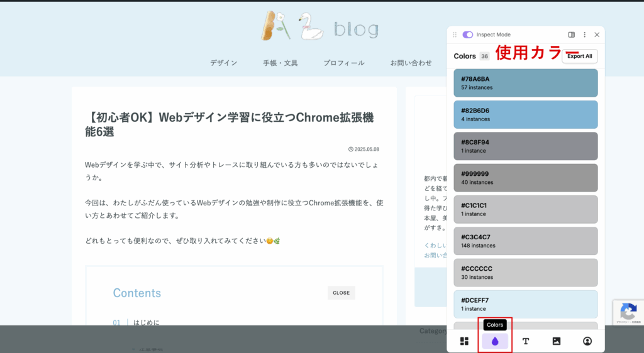Click the blog logo in header
Screen dimensions: 644x353
[x=321, y=27]
